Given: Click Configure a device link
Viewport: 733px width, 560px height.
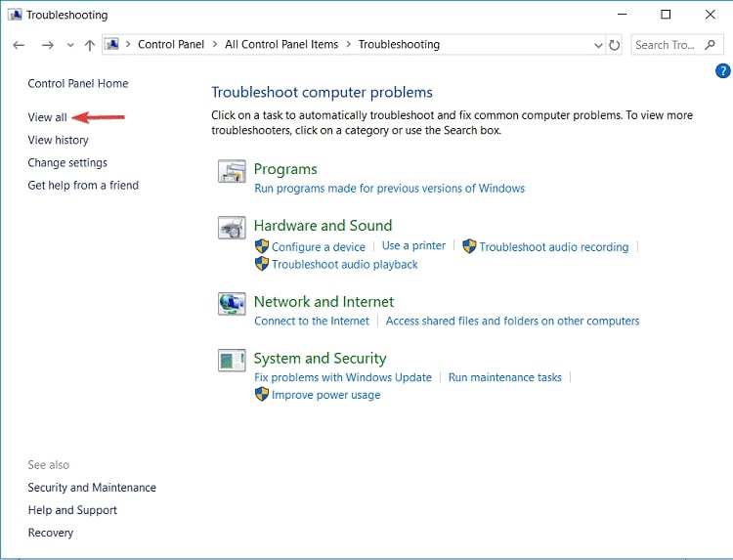Looking at the screenshot, I should pyautogui.click(x=319, y=247).
